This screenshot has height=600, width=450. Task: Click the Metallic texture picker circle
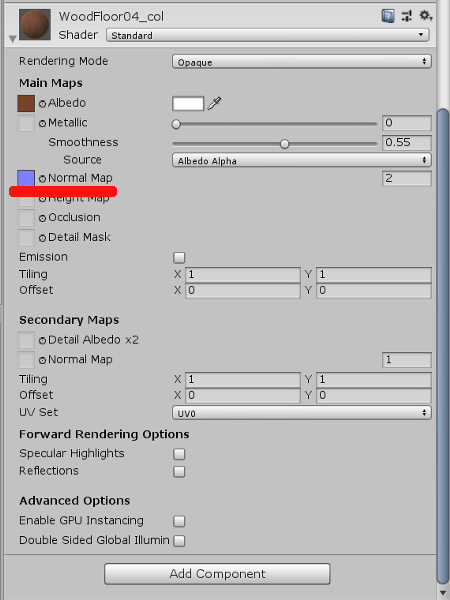[x=42, y=124]
